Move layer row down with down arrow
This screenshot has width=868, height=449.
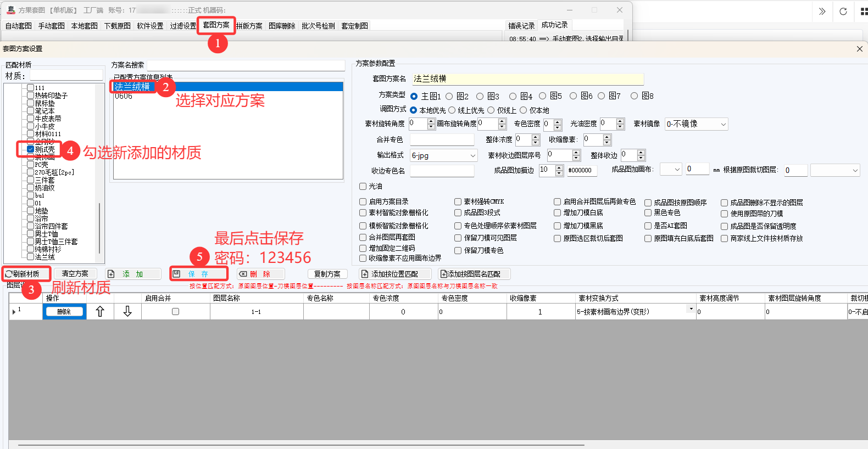(x=127, y=312)
